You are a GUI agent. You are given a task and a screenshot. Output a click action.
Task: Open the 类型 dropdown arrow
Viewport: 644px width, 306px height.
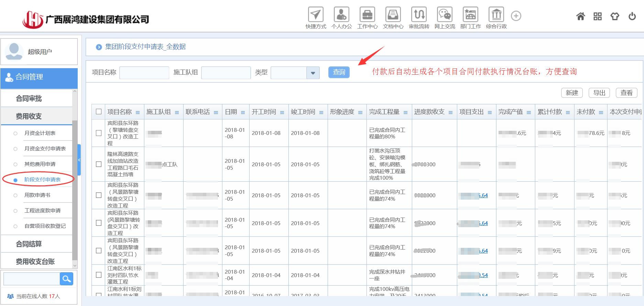313,73
